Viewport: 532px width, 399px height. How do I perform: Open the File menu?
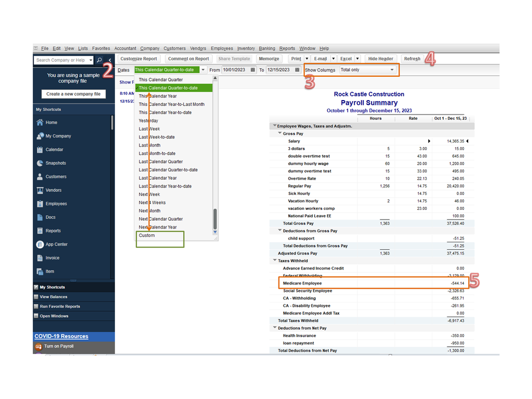(45, 48)
